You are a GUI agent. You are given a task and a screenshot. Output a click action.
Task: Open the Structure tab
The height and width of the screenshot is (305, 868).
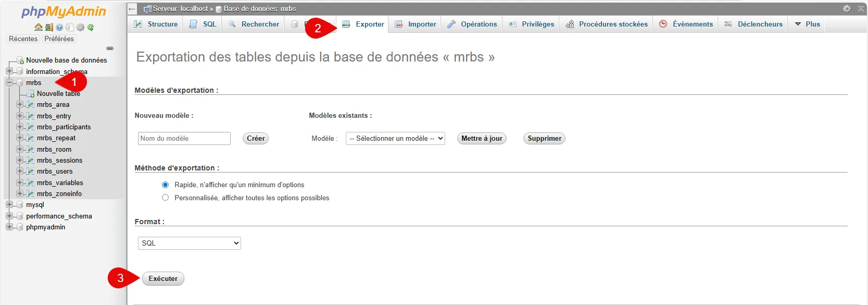click(156, 24)
